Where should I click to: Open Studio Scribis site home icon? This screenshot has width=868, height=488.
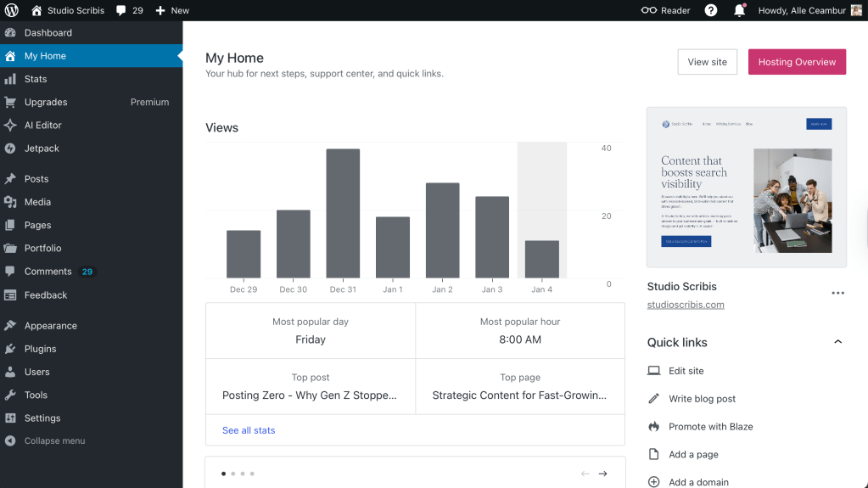coord(36,10)
